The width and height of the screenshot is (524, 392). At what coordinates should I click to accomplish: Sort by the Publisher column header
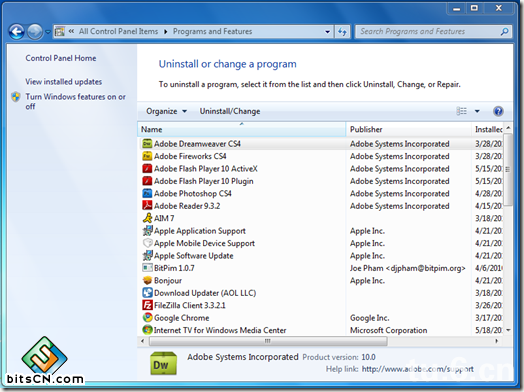tap(409, 129)
